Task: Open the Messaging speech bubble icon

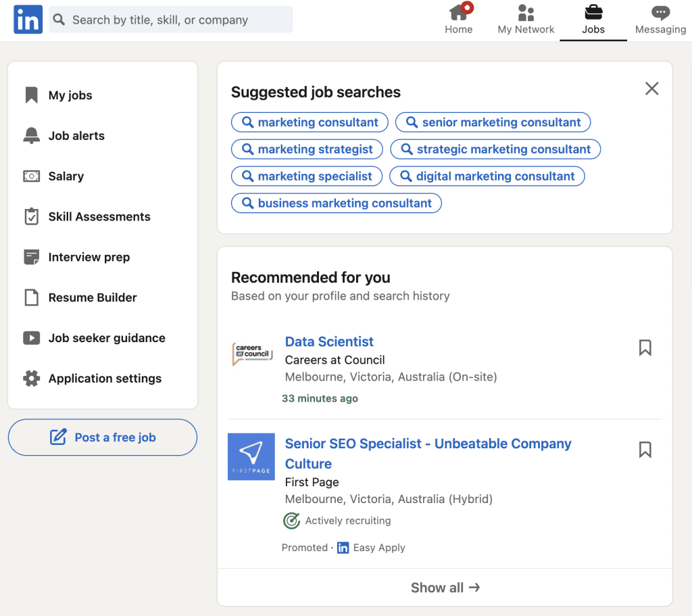Action: (660, 13)
